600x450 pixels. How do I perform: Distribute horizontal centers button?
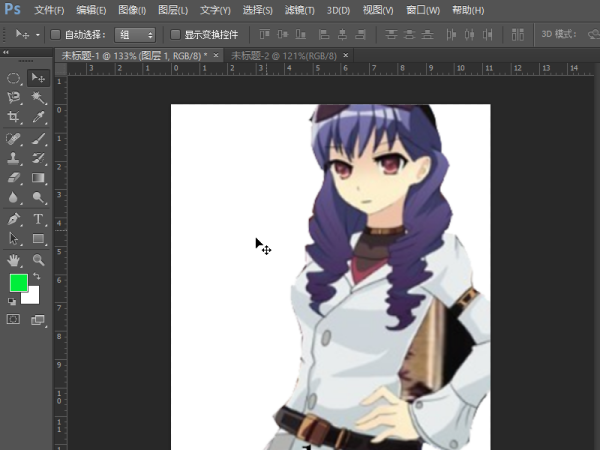[470, 34]
